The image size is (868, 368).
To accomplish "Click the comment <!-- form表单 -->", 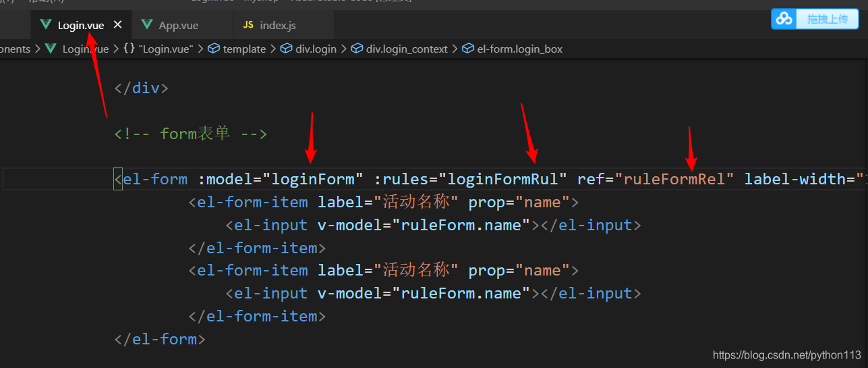I will (x=191, y=134).
